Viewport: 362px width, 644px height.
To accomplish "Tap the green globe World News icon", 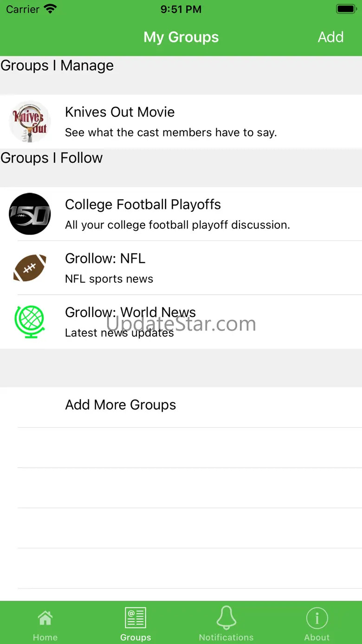I will (x=30, y=321).
